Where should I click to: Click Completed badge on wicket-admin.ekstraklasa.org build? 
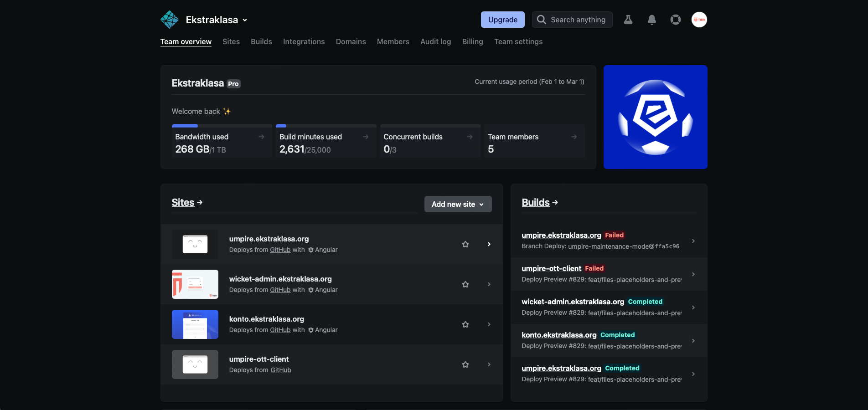(x=645, y=302)
